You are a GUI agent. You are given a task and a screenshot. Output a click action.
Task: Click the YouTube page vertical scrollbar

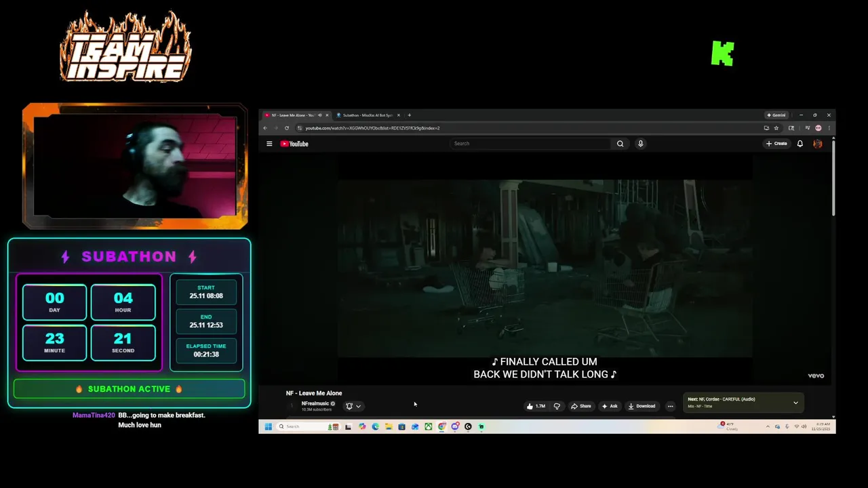click(833, 178)
